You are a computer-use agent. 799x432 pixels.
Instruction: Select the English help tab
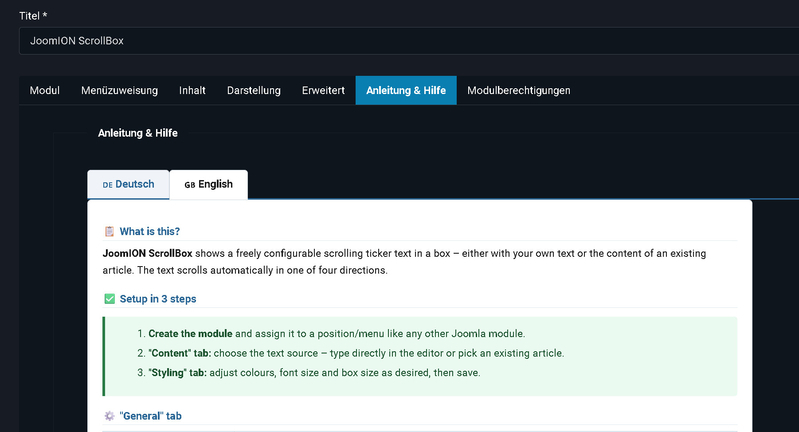click(208, 184)
